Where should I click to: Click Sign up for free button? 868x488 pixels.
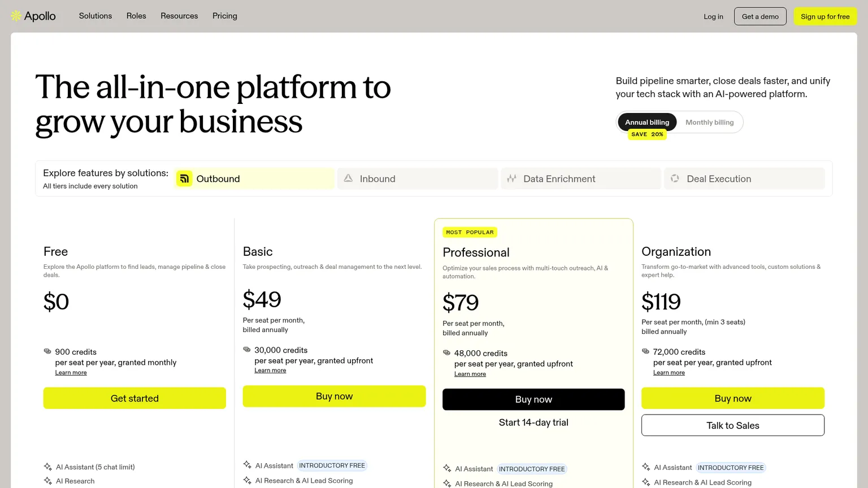[825, 16]
